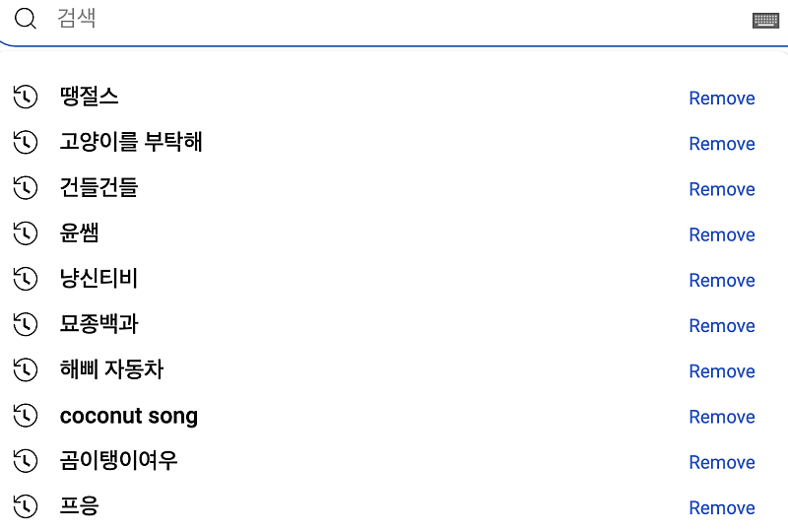Viewport: 788px width, 532px height.
Task: Open the on-screen keyboard icon
Action: click(765, 20)
